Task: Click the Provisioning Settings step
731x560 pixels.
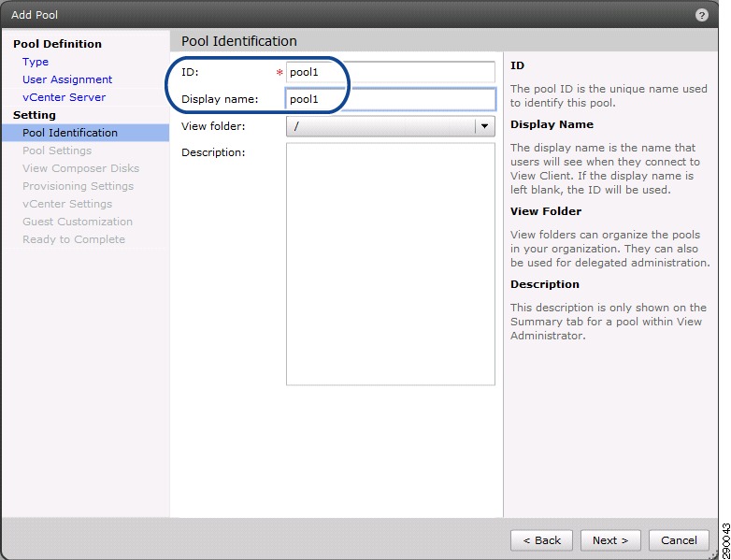Action: coord(78,186)
